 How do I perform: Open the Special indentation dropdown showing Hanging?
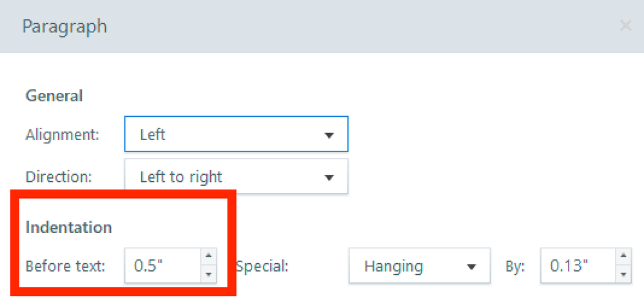[x=420, y=266]
